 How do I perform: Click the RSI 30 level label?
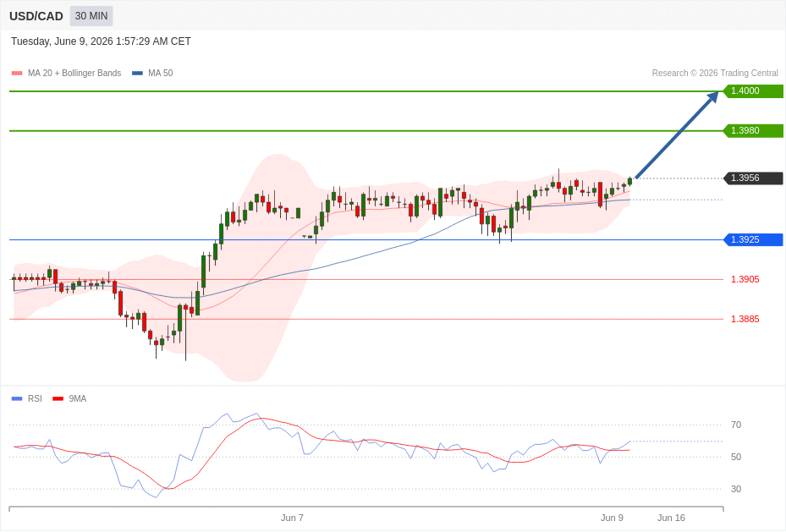click(x=736, y=489)
